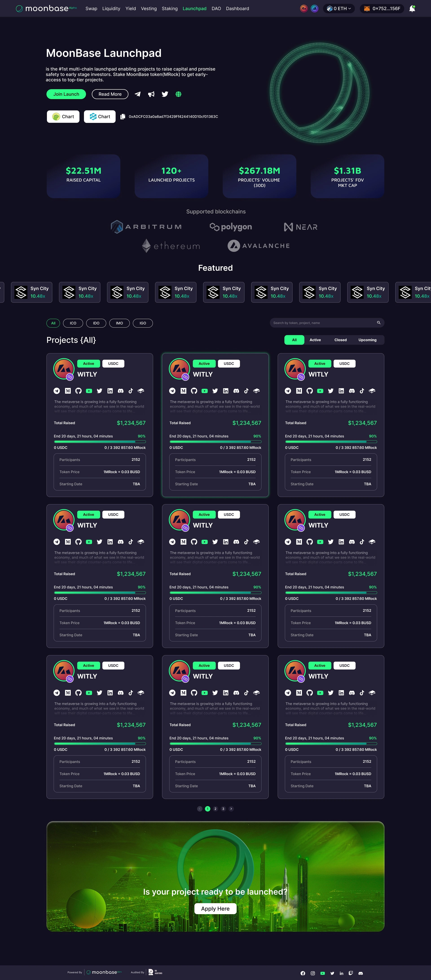Select the ICO filter pill
431x980 pixels.
[x=73, y=323]
